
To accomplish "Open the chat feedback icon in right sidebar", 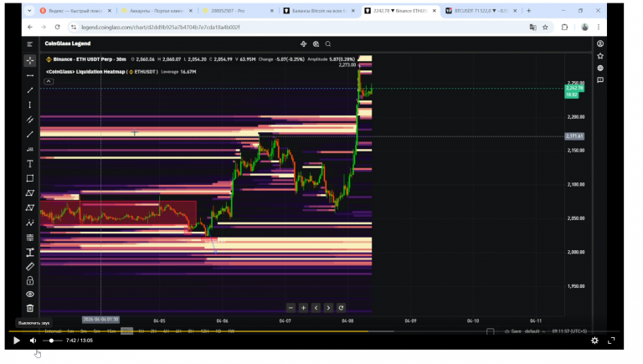I will [600, 80].
